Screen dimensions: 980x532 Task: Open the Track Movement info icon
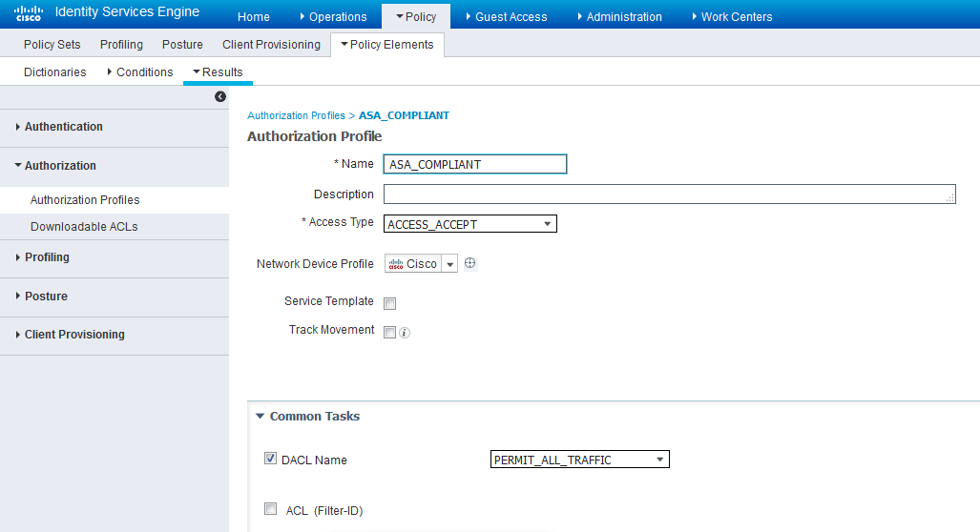pyautogui.click(x=405, y=333)
